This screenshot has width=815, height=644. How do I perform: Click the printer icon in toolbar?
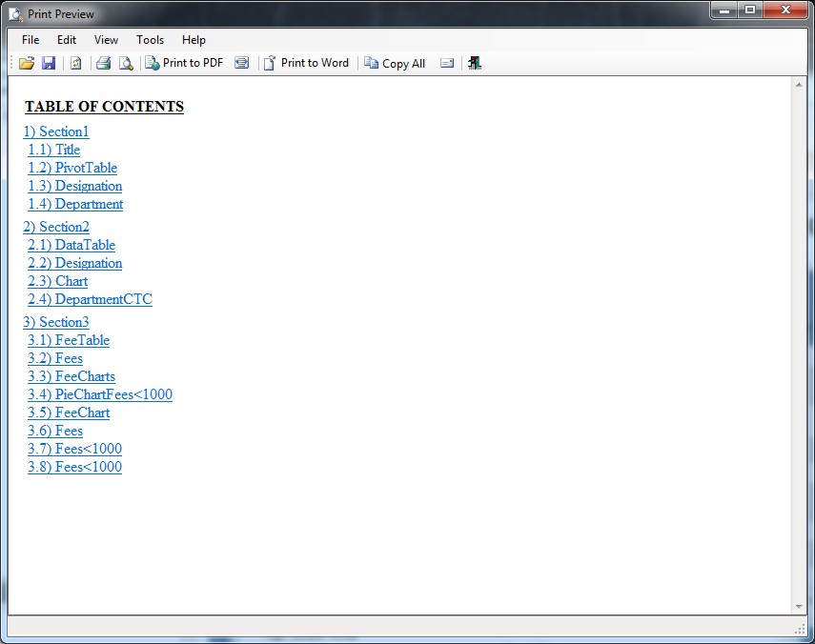[103, 63]
